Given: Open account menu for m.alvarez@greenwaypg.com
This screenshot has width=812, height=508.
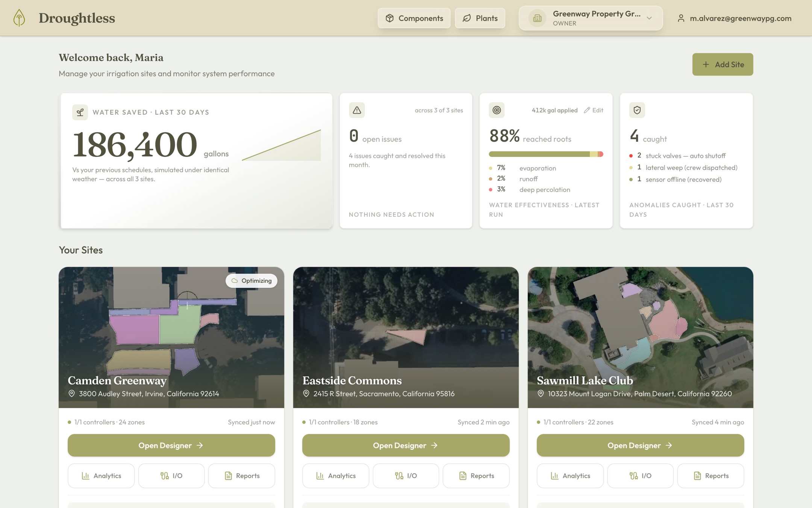Looking at the screenshot, I should coord(734,18).
